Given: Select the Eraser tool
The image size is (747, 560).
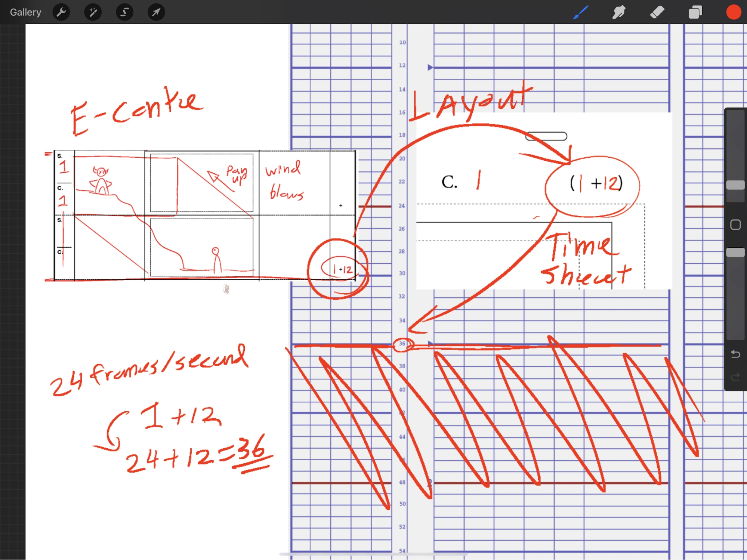Looking at the screenshot, I should click(657, 12).
